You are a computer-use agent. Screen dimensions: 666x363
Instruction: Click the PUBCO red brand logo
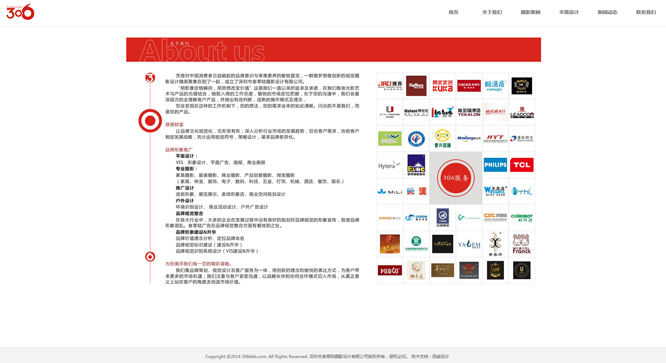[389, 270]
